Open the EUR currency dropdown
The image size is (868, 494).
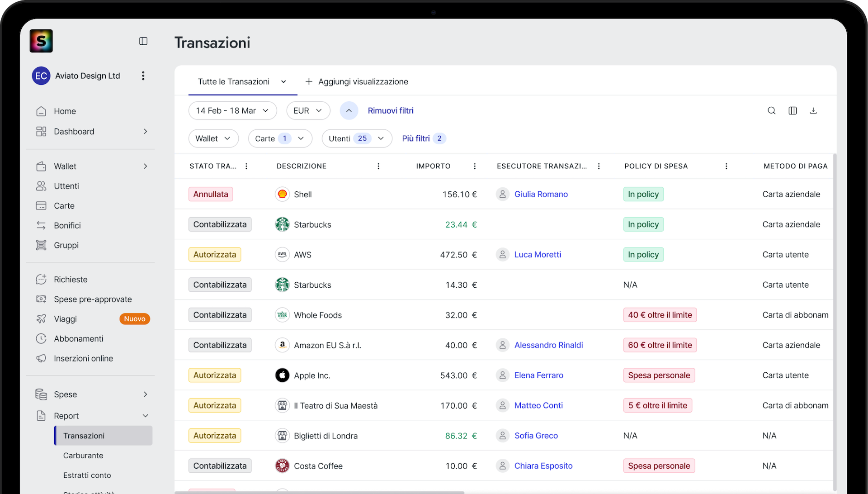308,111
